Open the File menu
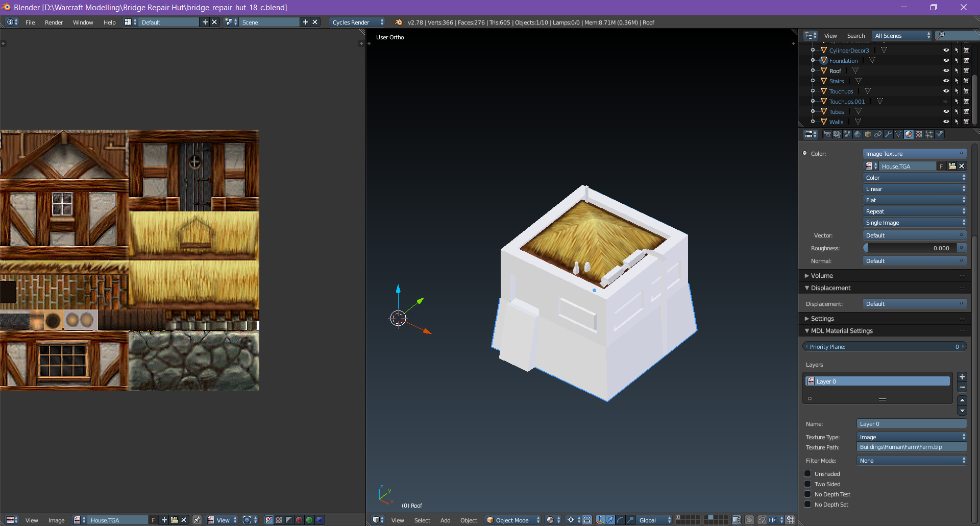980x526 pixels. pos(30,22)
